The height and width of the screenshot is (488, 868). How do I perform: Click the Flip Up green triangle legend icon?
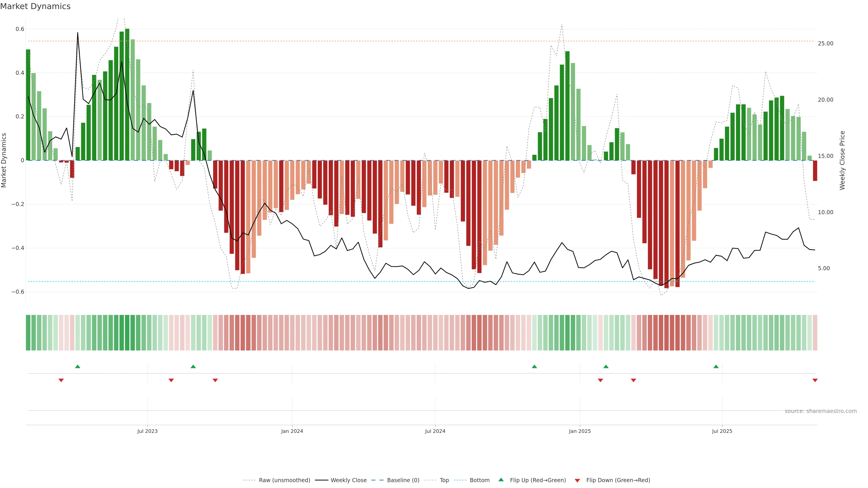[x=501, y=480]
